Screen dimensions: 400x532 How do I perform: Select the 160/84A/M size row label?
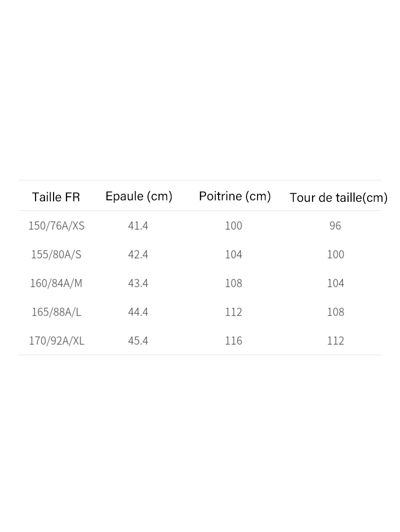[x=56, y=283]
